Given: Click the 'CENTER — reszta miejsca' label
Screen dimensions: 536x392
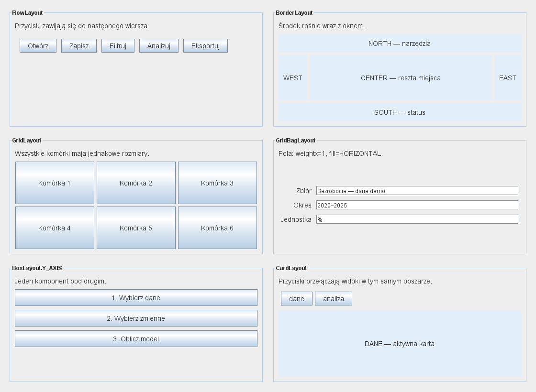Looking at the screenshot, I should 401,78.
